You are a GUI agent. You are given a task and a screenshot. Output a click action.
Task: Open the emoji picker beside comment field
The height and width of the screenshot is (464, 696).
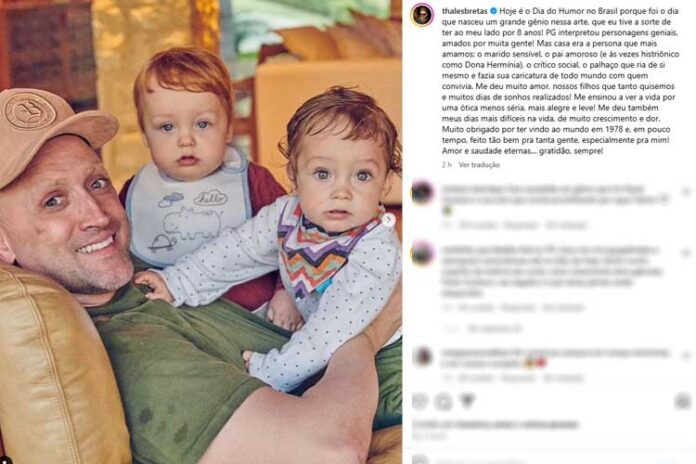click(x=420, y=460)
